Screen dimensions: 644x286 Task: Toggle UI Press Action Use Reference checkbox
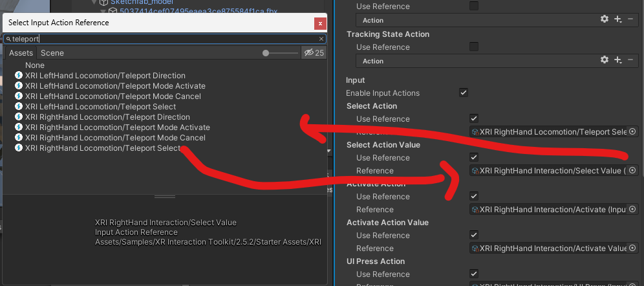point(474,274)
